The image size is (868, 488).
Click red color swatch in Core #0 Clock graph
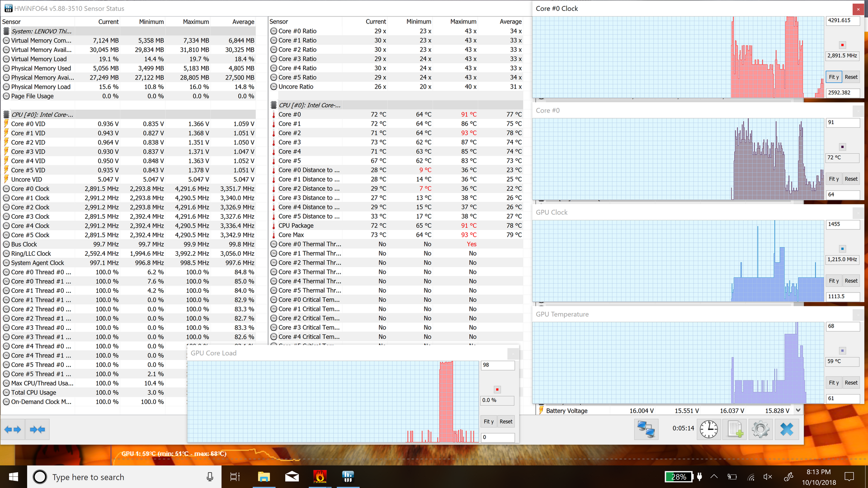[842, 45]
